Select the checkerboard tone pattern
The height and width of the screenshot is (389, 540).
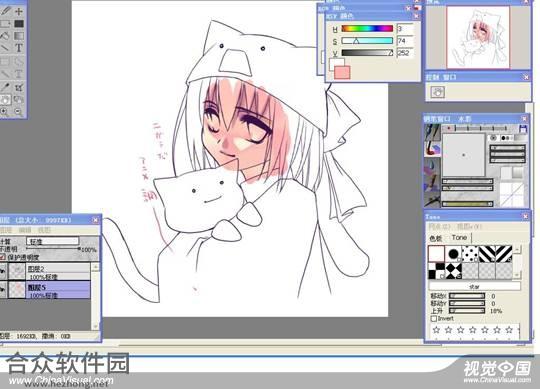pyautogui.click(x=436, y=271)
